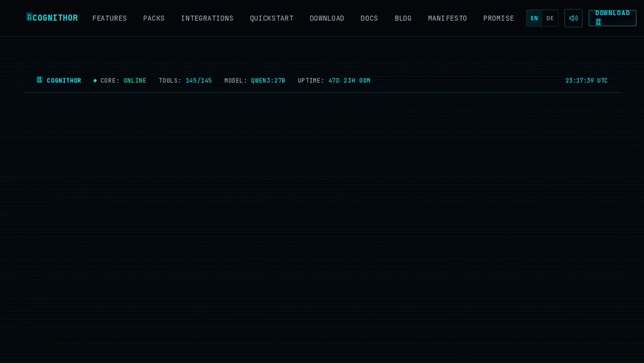Open the Manifesto link
This screenshot has height=363, width=644.
click(x=447, y=18)
